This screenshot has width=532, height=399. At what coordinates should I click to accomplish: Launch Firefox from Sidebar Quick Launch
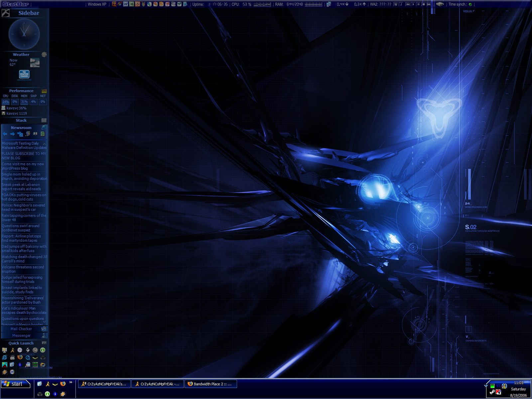pos(20,357)
